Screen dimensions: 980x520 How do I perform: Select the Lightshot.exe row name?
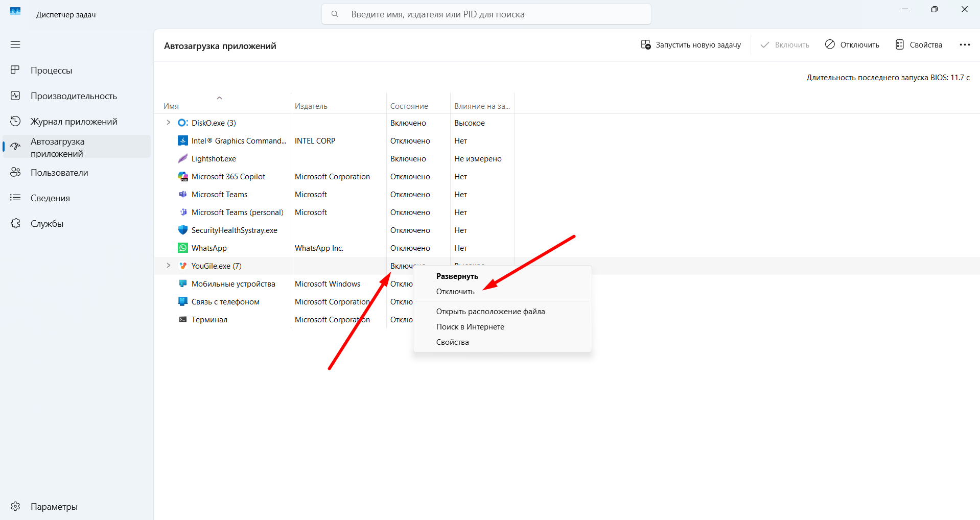click(x=214, y=159)
